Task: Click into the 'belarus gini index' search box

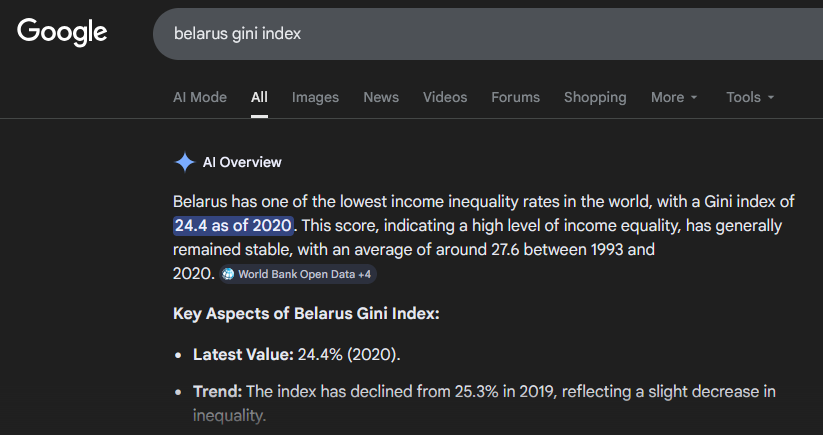Action: point(480,33)
